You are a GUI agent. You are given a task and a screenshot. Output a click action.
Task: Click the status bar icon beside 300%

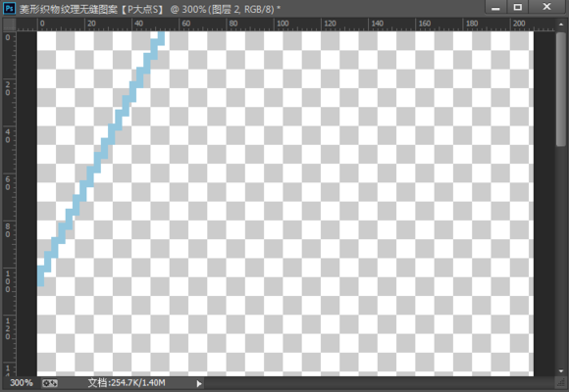[49, 383]
